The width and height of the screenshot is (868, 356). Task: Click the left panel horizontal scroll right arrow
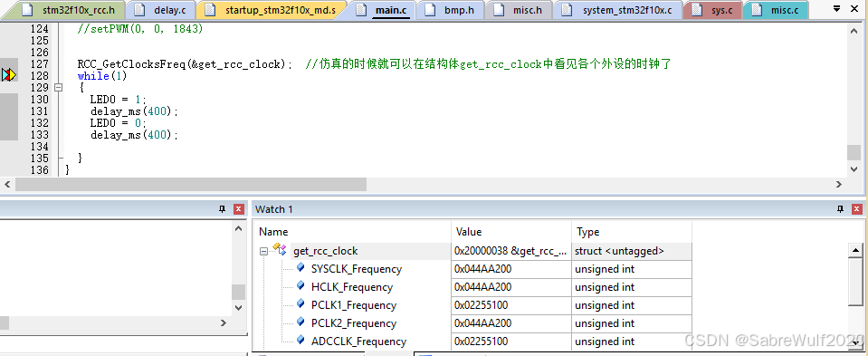[224, 322]
